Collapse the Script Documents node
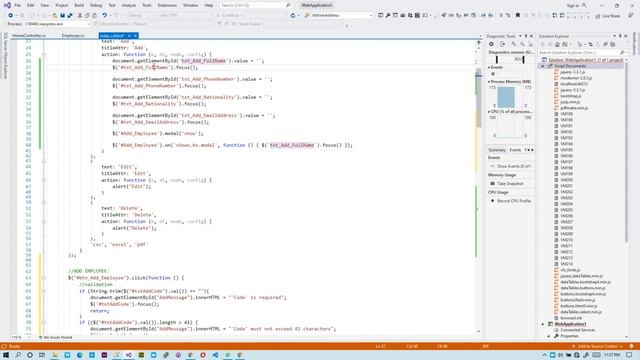Screen dimensions: 640x360 [543, 66]
